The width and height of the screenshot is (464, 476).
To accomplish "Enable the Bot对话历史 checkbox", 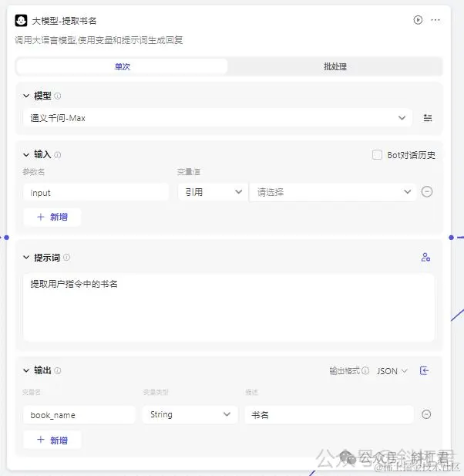I will (377, 155).
